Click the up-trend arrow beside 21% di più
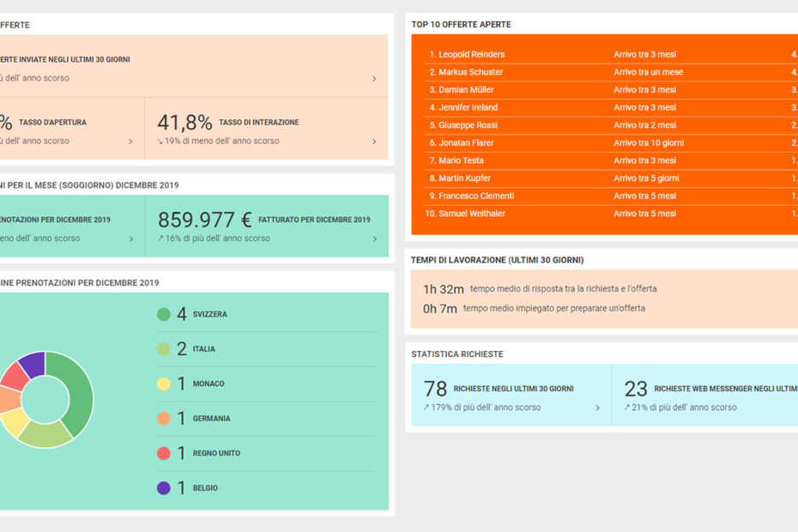 (627, 408)
